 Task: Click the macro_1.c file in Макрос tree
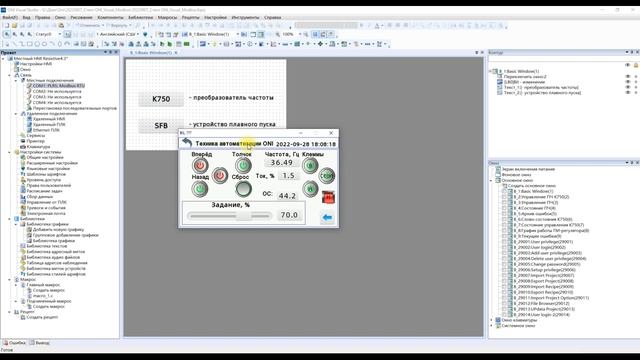point(42,296)
